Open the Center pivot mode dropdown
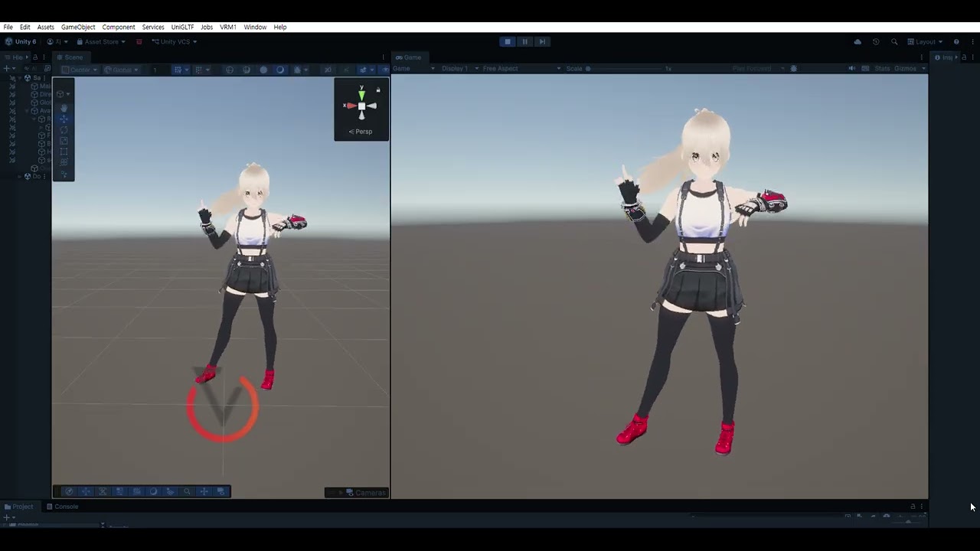Screen dimensions: 980x551 point(80,70)
